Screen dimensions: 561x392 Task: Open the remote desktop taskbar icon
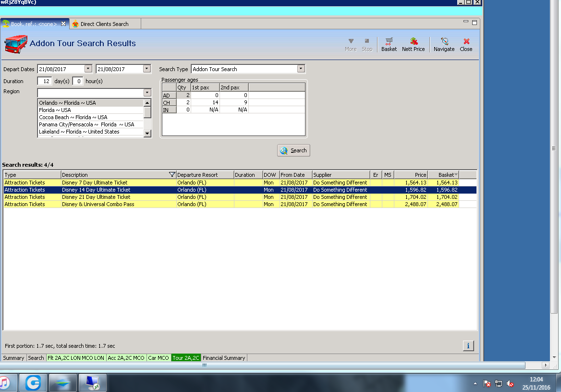pos(92,383)
